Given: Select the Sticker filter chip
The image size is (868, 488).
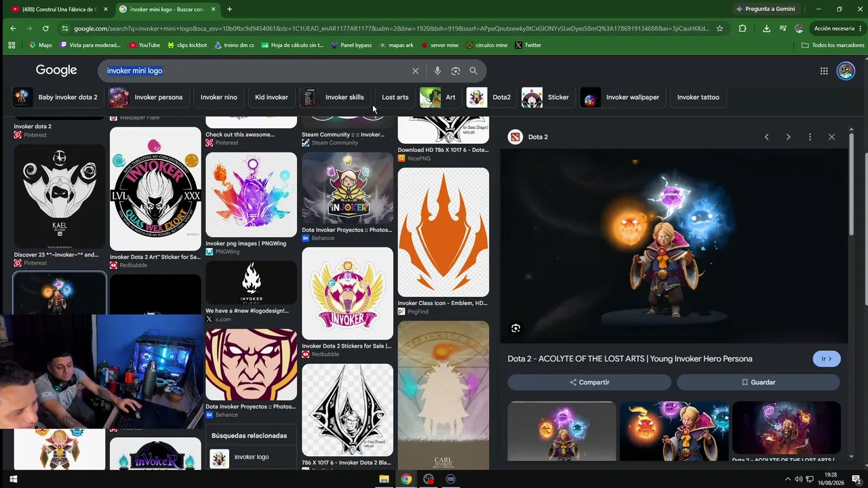Looking at the screenshot, I should point(547,97).
